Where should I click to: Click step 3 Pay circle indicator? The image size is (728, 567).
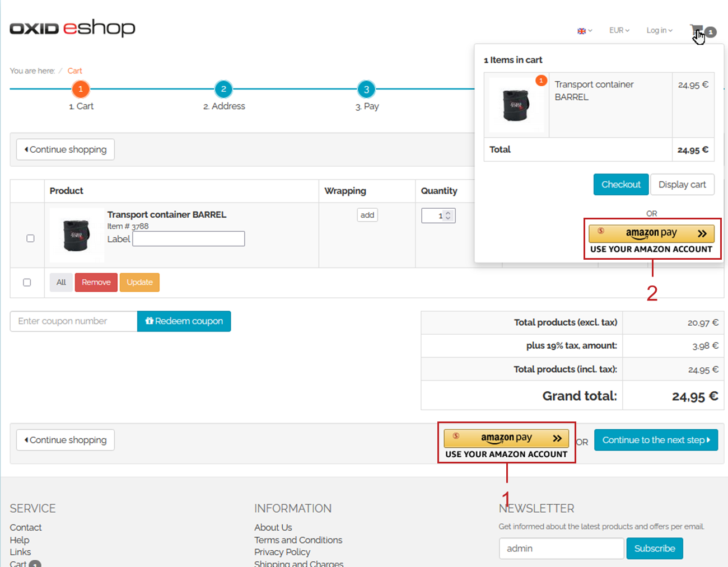(366, 89)
